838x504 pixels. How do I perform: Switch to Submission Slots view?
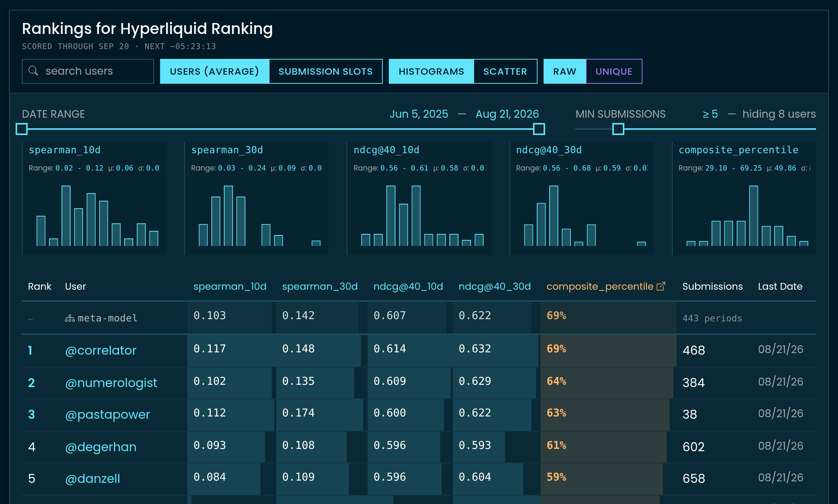coord(325,71)
